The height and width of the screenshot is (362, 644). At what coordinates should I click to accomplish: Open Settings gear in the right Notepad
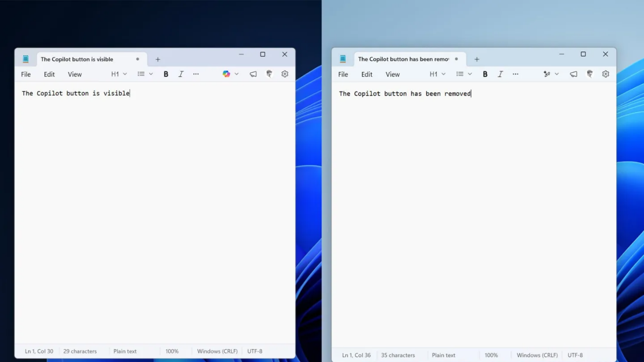coord(606,74)
